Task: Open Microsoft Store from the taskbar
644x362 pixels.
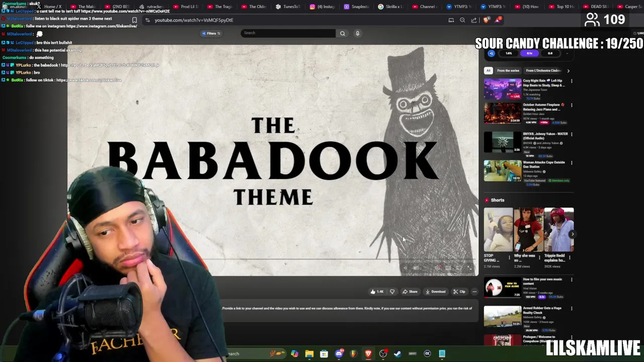Action: (x=324, y=354)
